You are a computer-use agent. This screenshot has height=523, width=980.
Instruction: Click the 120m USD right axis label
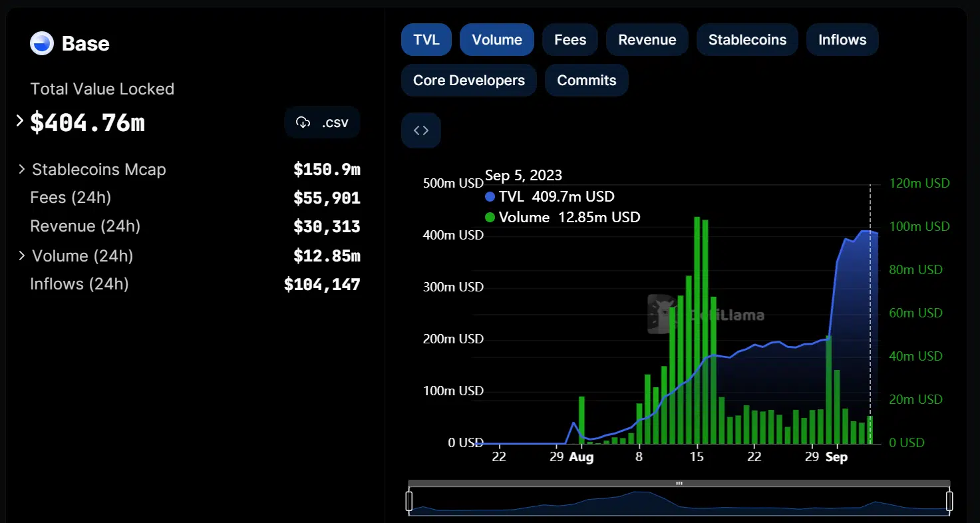coord(919,183)
